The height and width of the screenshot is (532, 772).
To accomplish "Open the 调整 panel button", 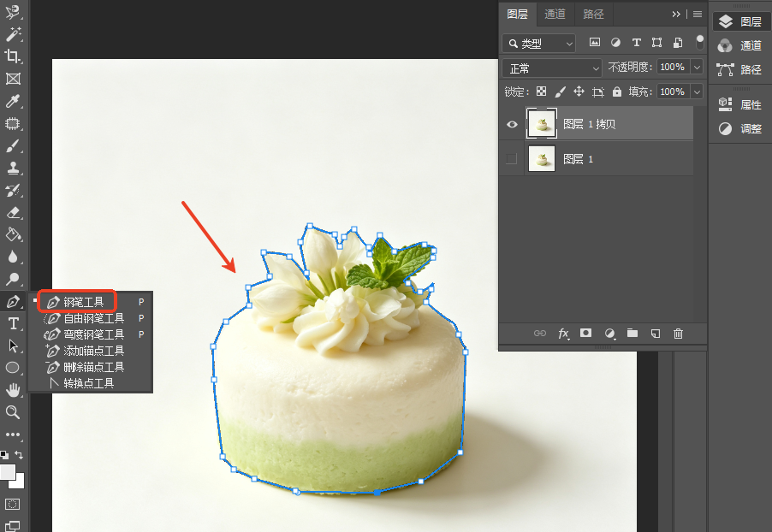I will tap(740, 128).
